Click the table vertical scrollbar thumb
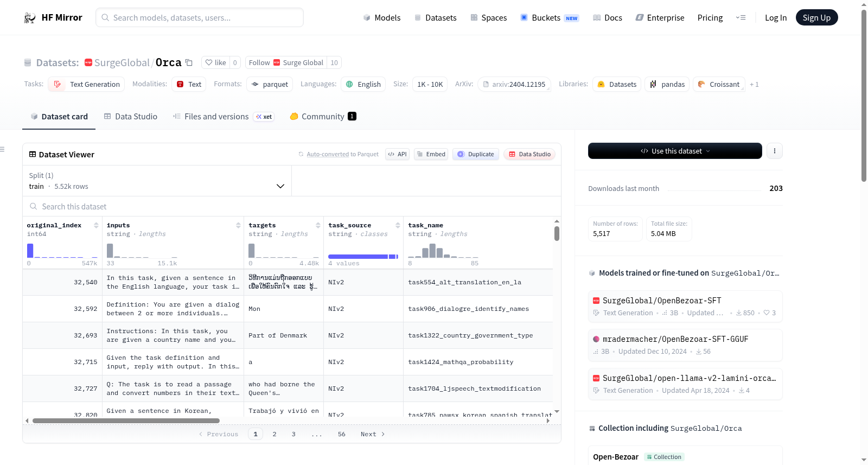The width and height of the screenshot is (868, 465). (x=557, y=233)
